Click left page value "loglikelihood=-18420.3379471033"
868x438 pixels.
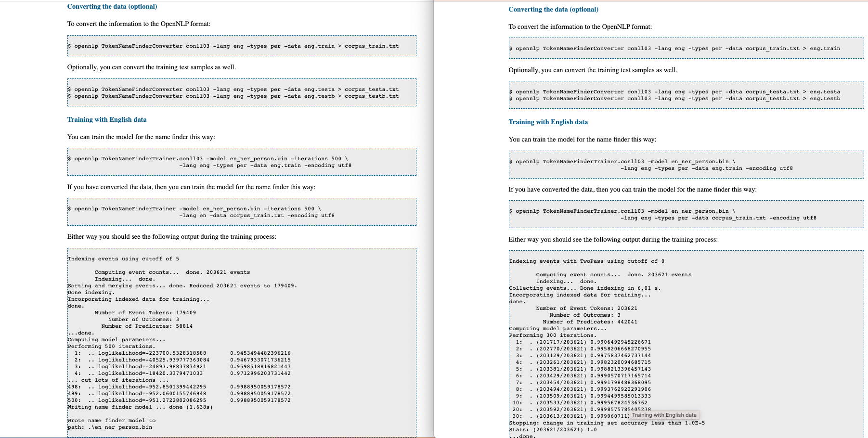pyautogui.click(x=151, y=374)
